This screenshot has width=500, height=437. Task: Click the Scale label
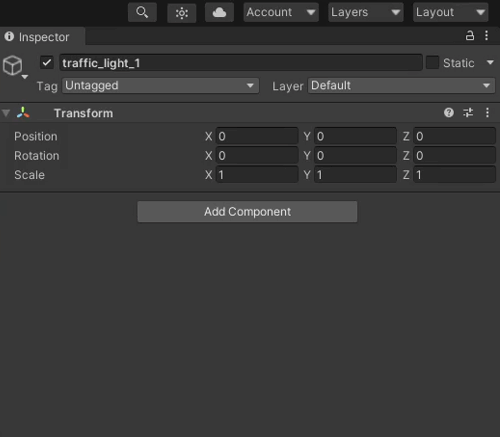29,175
